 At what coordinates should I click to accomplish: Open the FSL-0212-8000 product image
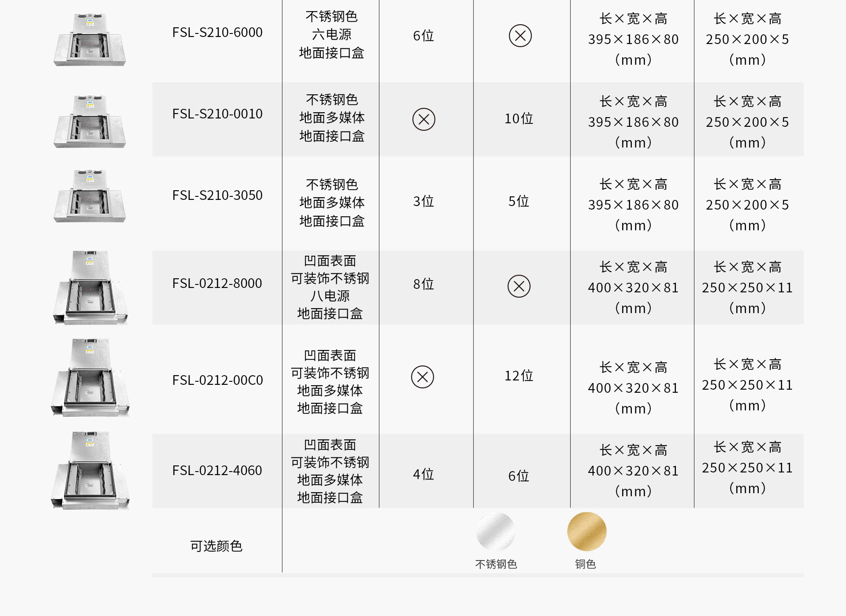pyautogui.click(x=90, y=288)
